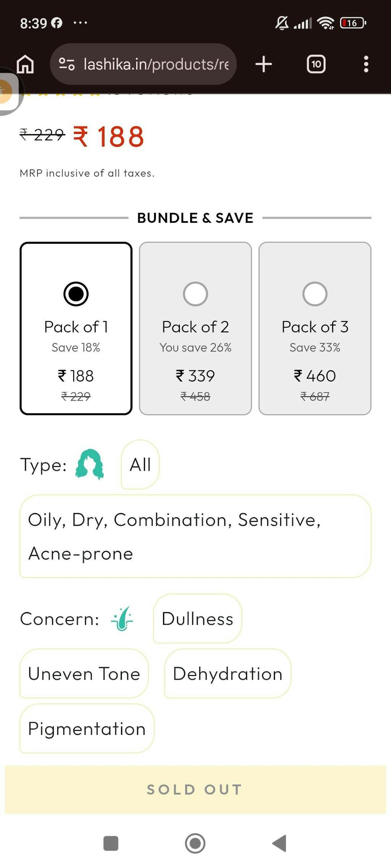The image size is (391, 868).
Task: Open the browser three-dot menu
Action: [366, 64]
